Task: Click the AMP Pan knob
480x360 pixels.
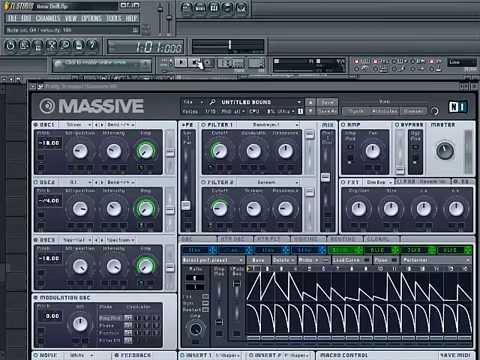Action: click(x=373, y=151)
